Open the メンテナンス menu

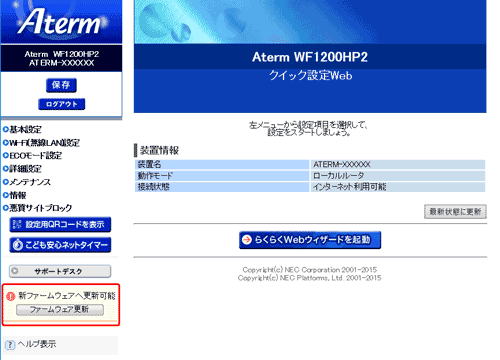coord(30,182)
